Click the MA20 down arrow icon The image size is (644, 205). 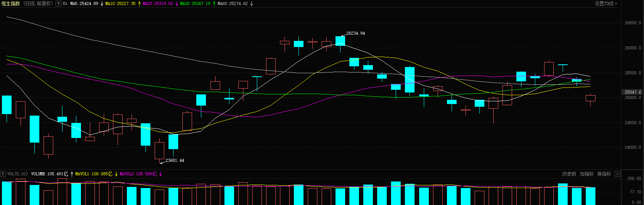tap(177, 4)
